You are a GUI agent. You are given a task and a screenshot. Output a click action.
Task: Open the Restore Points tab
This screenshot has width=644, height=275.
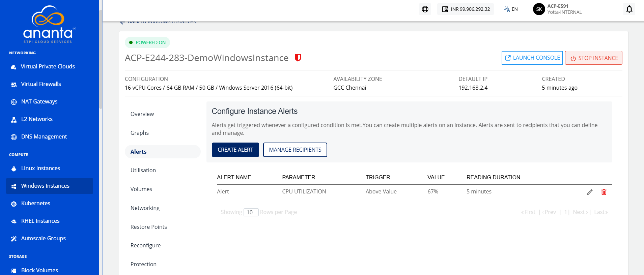[149, 227]
